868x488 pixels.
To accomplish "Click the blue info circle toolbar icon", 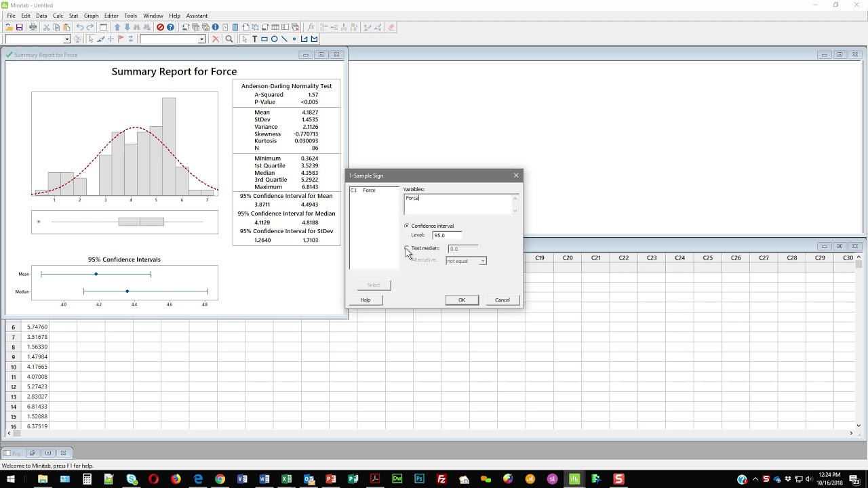I will click(x=215, y=27).
